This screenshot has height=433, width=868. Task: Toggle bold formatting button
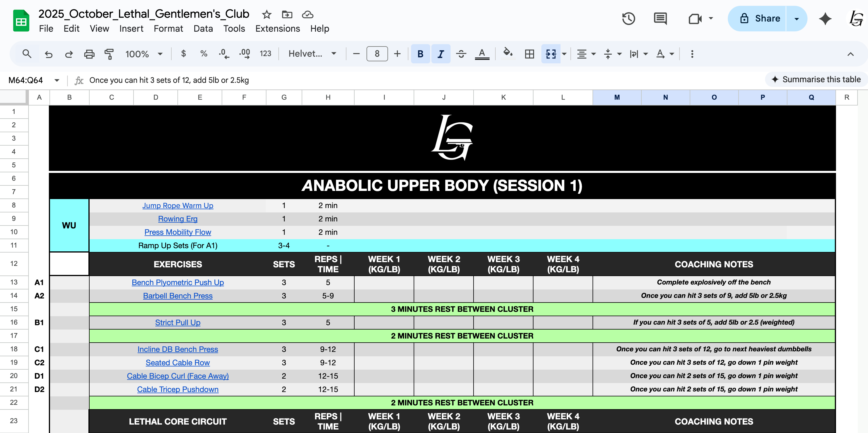[x=420, y=54]
